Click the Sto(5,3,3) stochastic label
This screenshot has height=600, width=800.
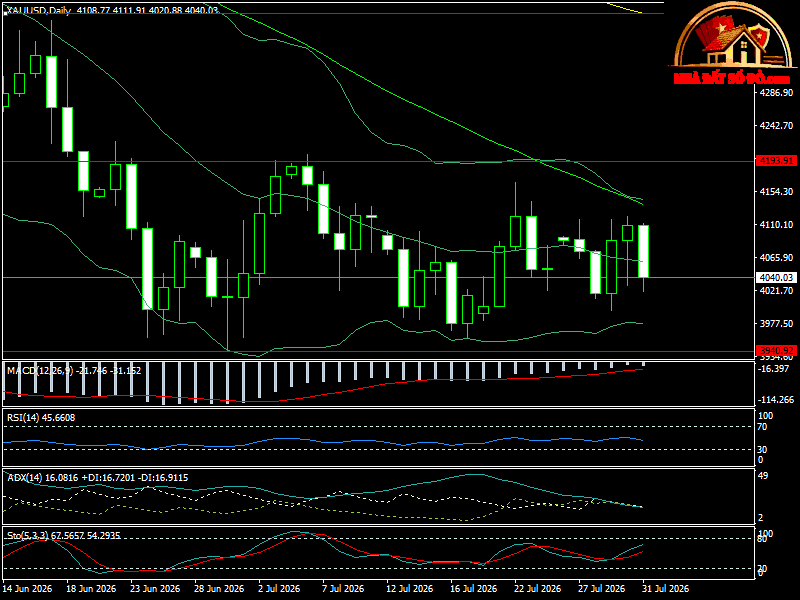64,536
